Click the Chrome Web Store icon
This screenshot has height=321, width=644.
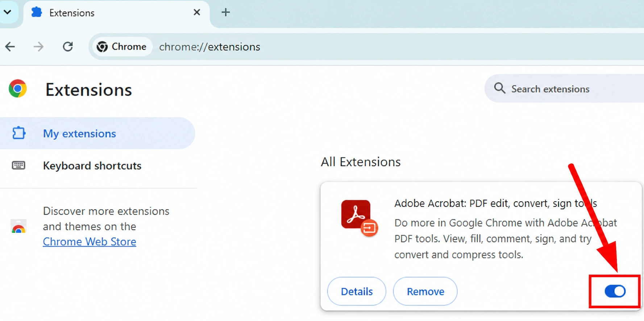point(18,226)
